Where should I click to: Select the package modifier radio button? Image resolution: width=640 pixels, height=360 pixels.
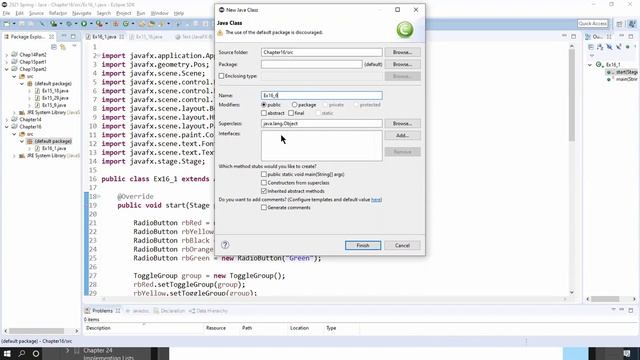click(294, 105)
